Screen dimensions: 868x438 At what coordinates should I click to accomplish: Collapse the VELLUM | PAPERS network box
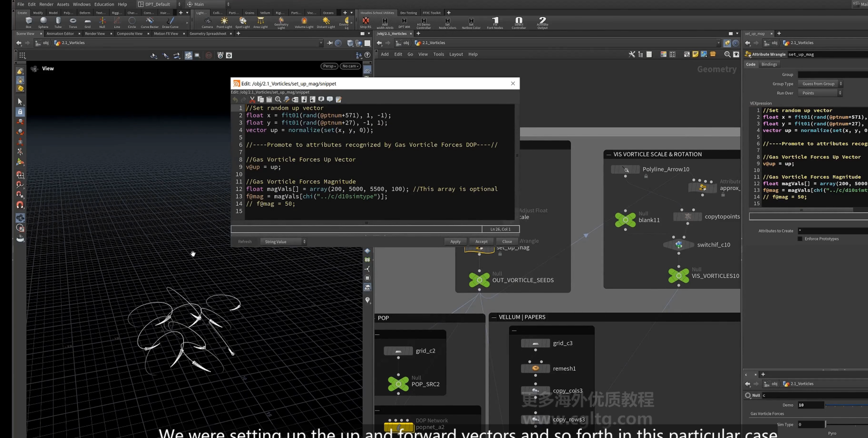pyautogui.click(x=494, y=317)
